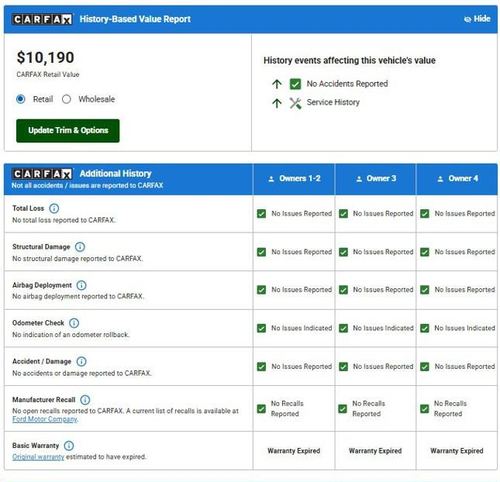
Task: Click Airbag Deployment check mark under Owner 3
Action: click(x=343, y=290)
